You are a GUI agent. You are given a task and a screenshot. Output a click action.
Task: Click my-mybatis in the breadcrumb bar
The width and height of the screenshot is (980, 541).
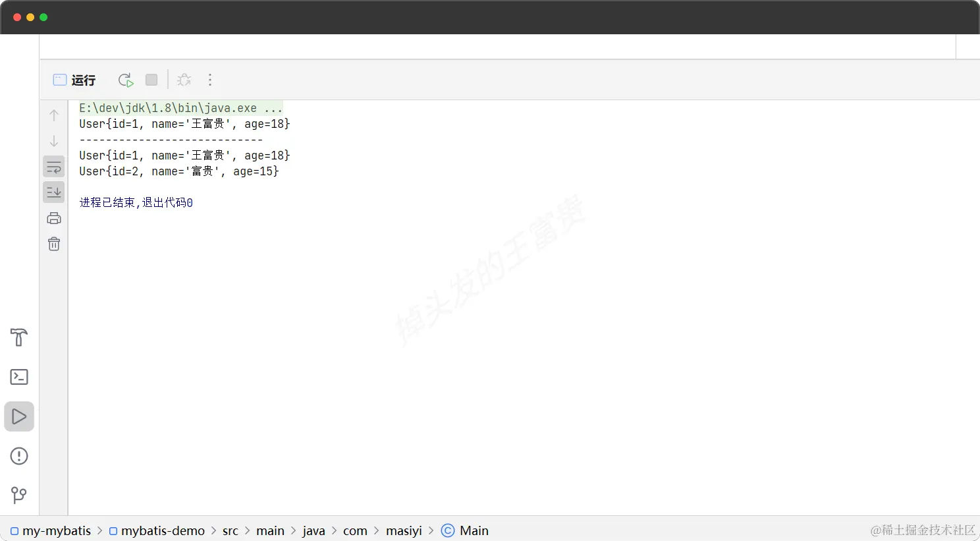(x=51, y=530)
